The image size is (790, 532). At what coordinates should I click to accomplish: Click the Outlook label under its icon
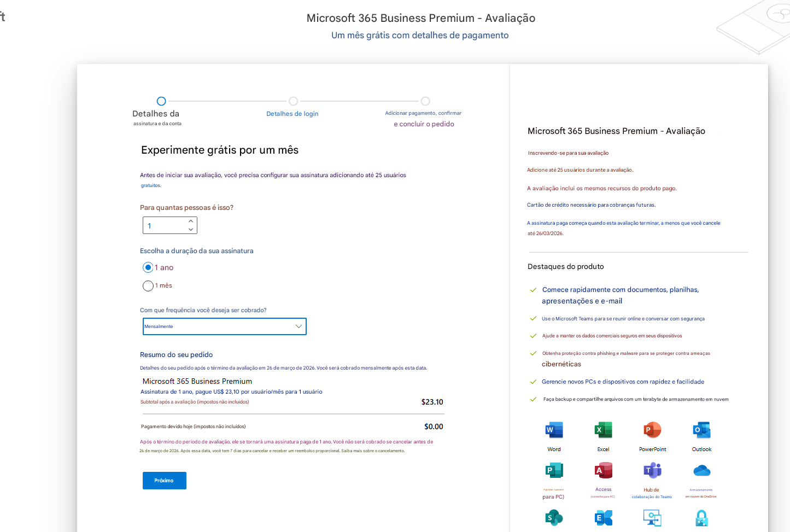click(701, 449)
